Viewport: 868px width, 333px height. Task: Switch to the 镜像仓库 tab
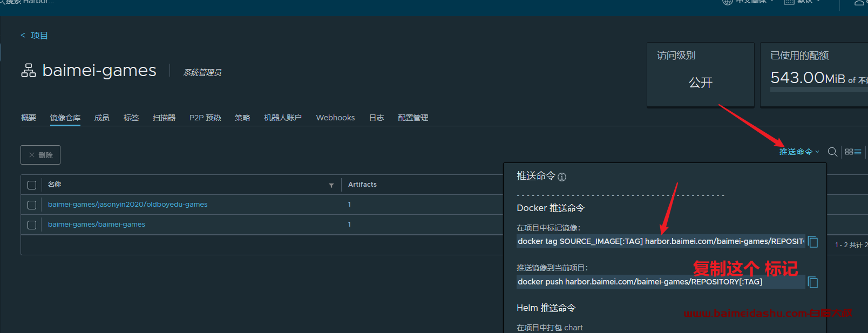65,118
